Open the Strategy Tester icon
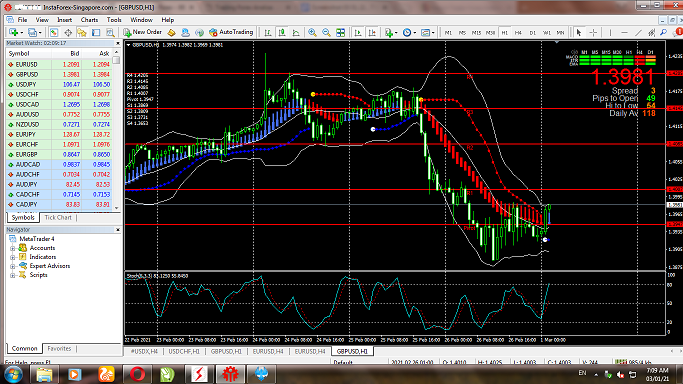The image size is (683, 384). (110, 32)
